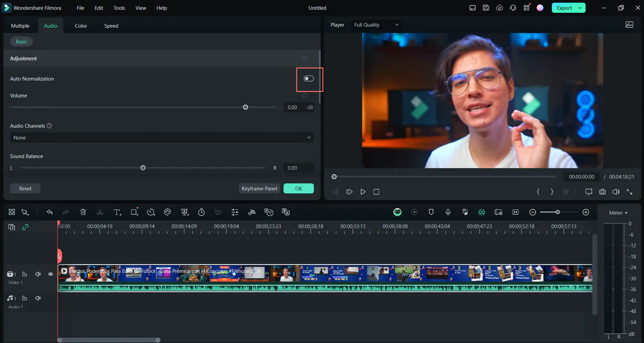
Task: Open the Audio Channels dropdown
Action: (x=162, y=138)
